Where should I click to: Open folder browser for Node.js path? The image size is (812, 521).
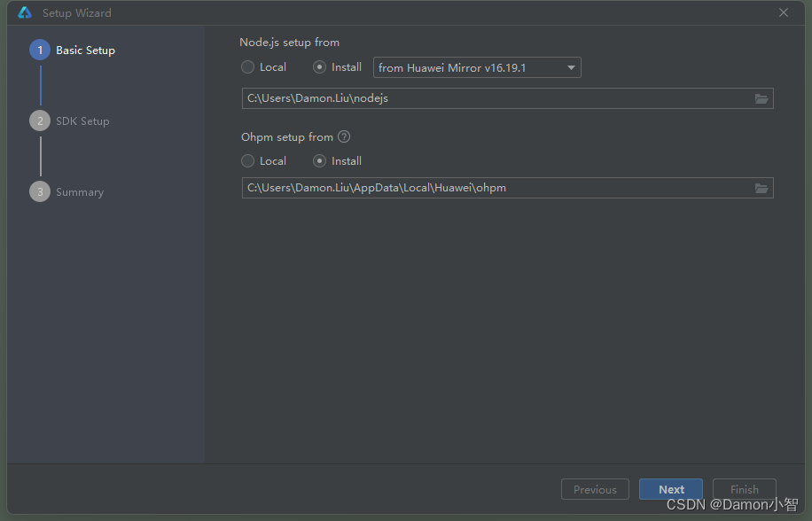(x=761, y=99)
